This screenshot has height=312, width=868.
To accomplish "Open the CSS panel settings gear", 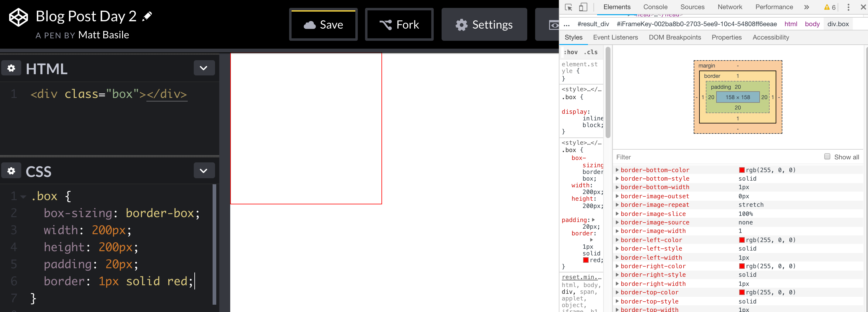I will [11, 171].
